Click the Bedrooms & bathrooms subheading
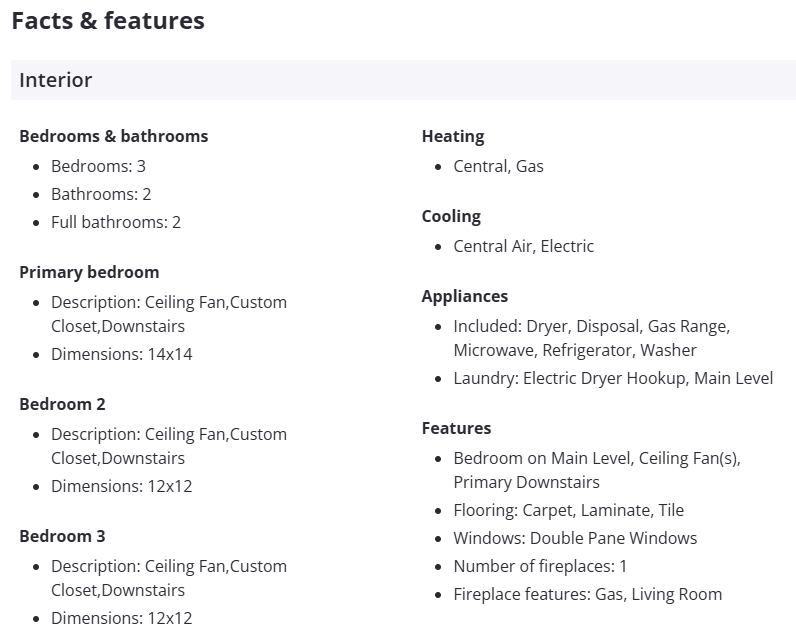 pyautogui.click(x=114, y=136)
